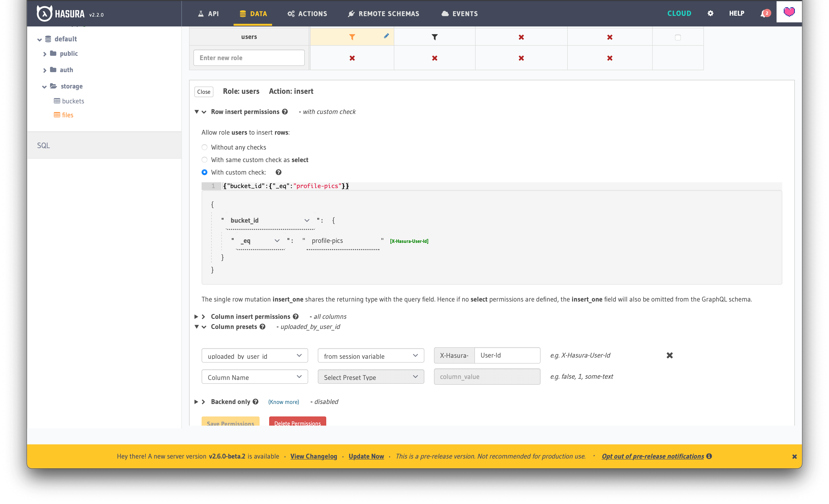This screenshot has width=829, height=504.
Task: Select With same custom check as select
Action: [204, 160]
